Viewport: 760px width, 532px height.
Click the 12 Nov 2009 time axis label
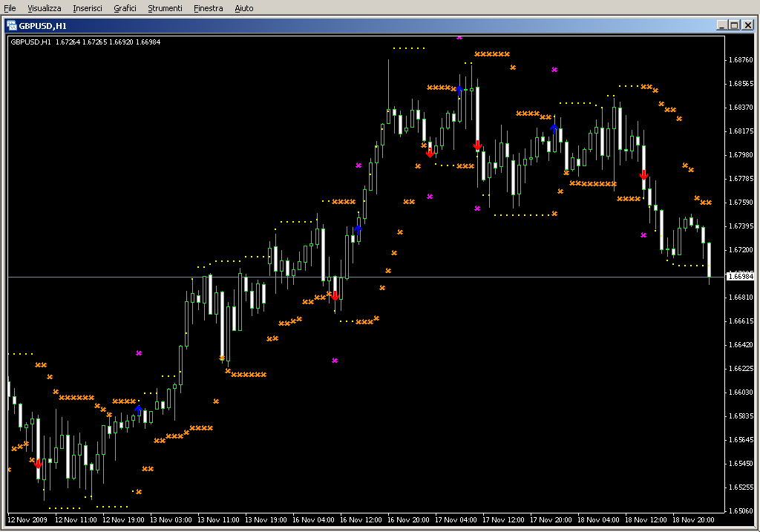click(27, 520)
